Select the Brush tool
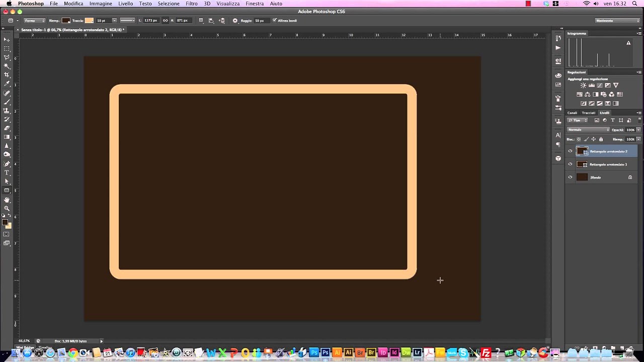Screen dimensions: 644x362 (7, 102)
